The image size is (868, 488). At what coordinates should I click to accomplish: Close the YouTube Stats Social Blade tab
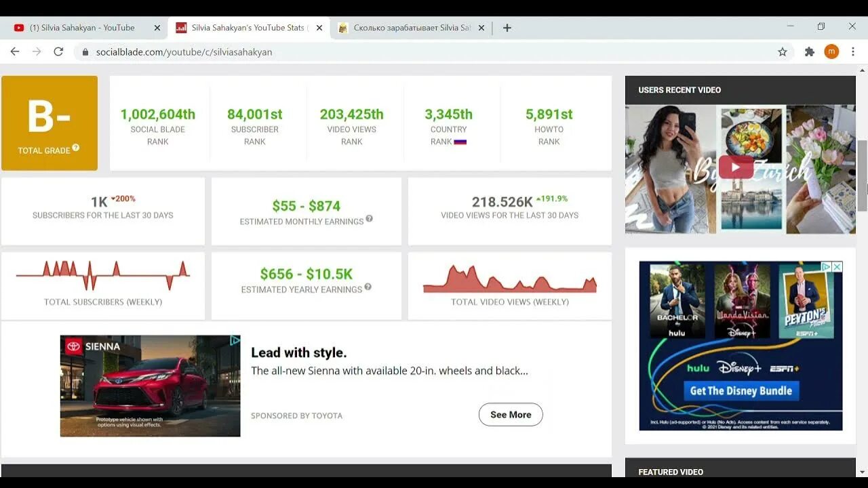point(319,28)
